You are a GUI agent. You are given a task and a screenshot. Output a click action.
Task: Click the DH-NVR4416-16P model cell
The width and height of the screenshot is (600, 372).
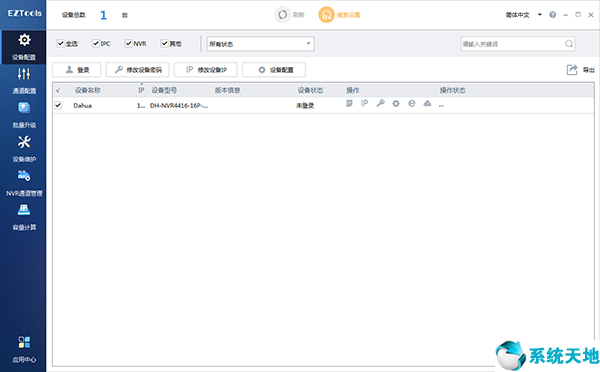click(179, 106)
